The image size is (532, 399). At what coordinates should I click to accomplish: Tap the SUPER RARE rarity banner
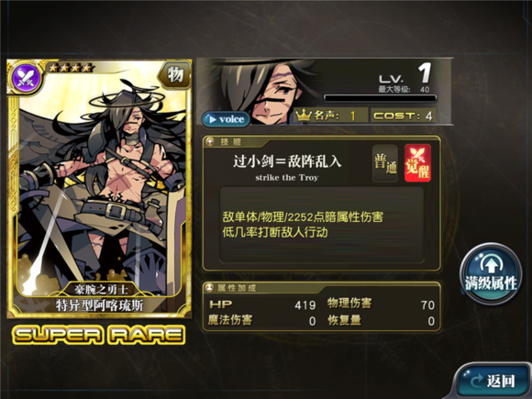pos(99,335)
